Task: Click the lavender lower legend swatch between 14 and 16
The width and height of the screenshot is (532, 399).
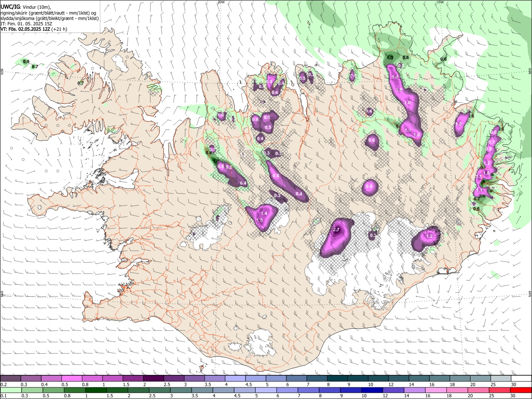Action: (414, 390)
